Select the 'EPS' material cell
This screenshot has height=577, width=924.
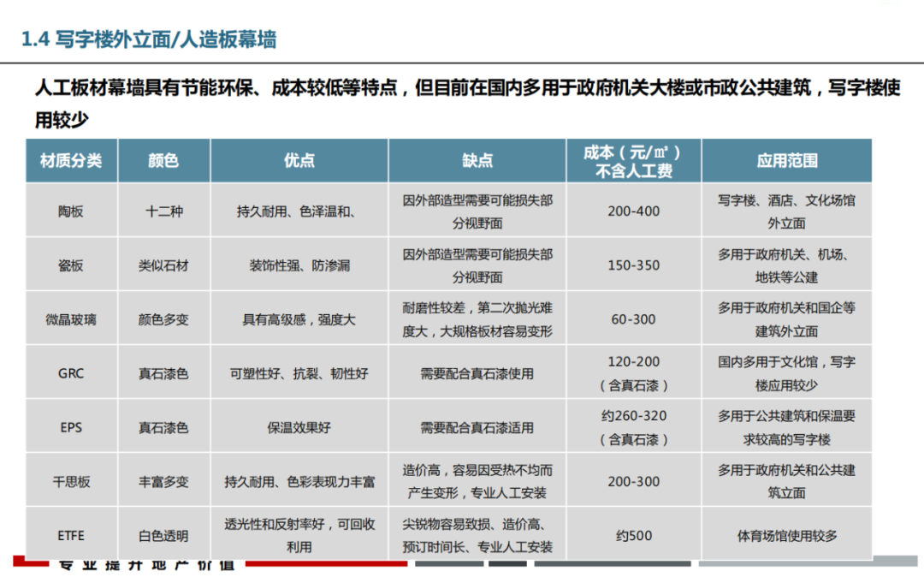coord(71,426)
